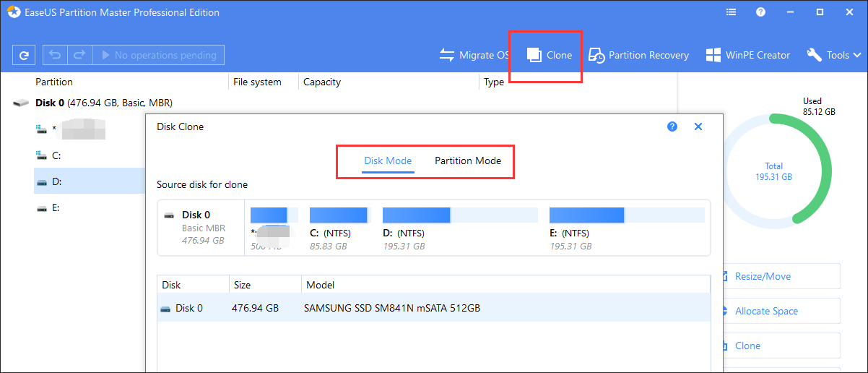
Task: Select the D: partition in the list
Action: click(x=90, y=181)
